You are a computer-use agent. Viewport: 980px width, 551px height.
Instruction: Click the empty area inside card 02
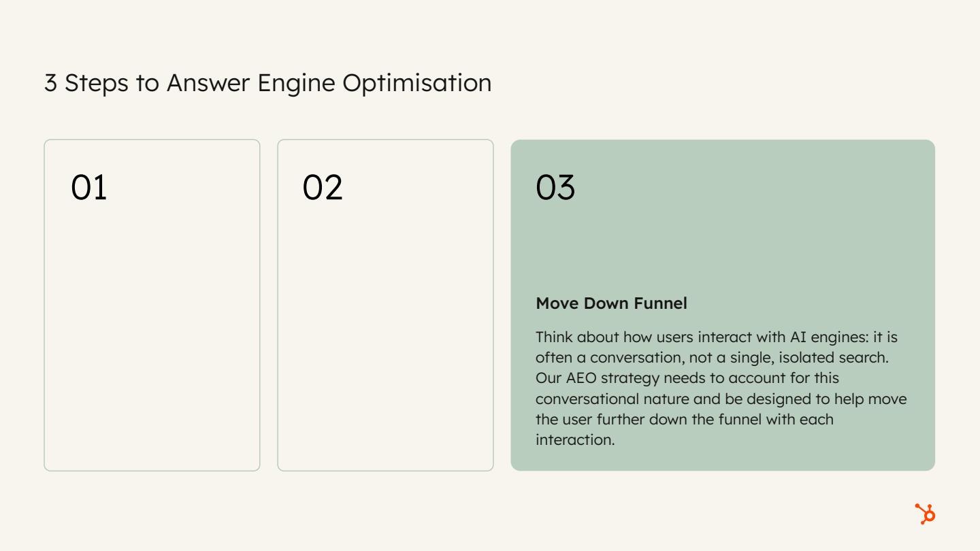[x=385, y=340]
